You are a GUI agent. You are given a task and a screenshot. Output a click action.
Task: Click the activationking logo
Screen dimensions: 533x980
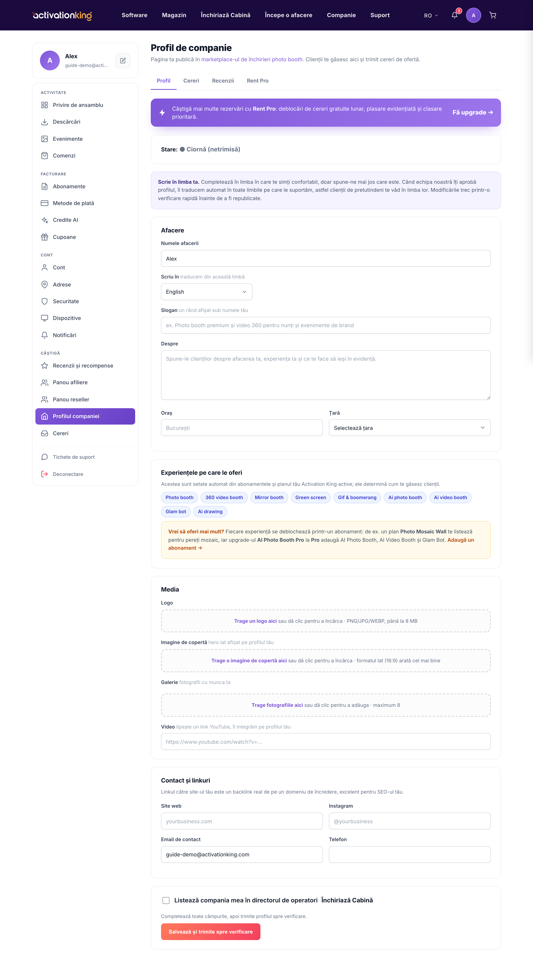pos(62,15)
